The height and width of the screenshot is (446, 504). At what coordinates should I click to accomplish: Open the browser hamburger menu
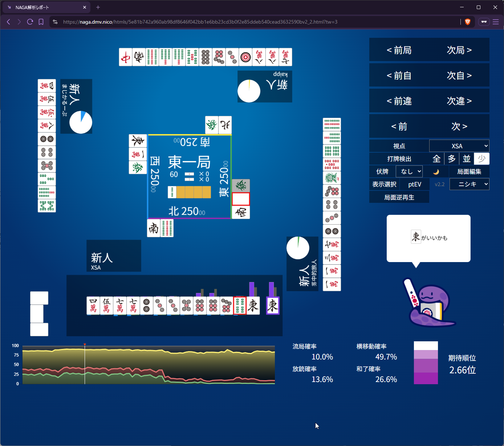[x=496, y=22]
